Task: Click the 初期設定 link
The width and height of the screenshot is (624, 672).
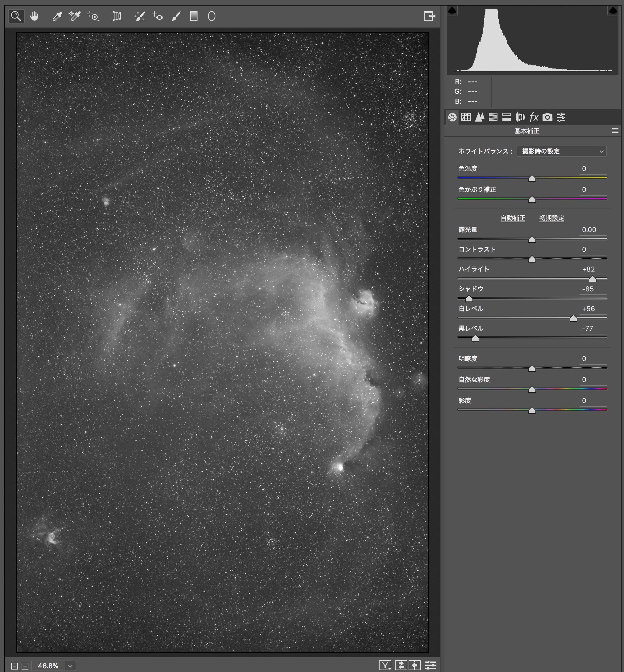Action: click(x=551, y=218)
